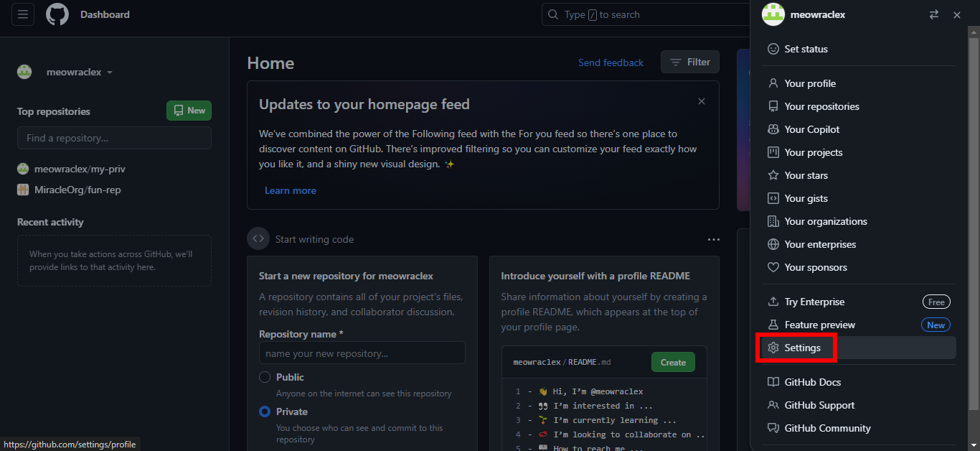Click the green New repository button
This screenshot has height=451, width=980.
pyautogui.click(x=189, y=111)
